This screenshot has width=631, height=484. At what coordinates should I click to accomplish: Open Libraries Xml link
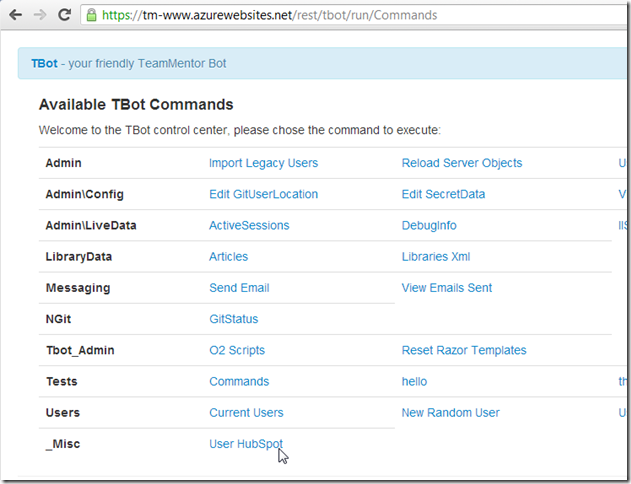[x=435, y=257]
